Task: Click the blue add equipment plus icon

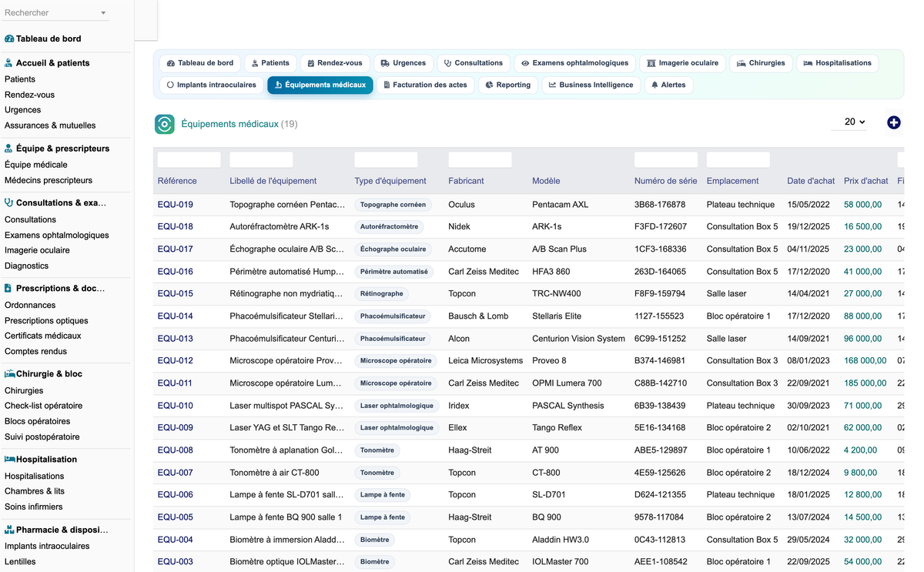Action: 893,122
